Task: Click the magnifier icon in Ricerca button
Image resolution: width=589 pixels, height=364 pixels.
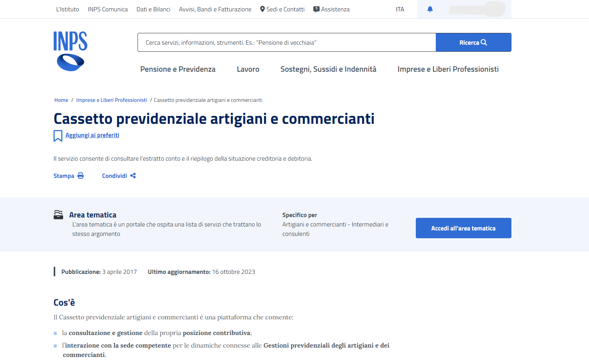Action: coord(484,42)
